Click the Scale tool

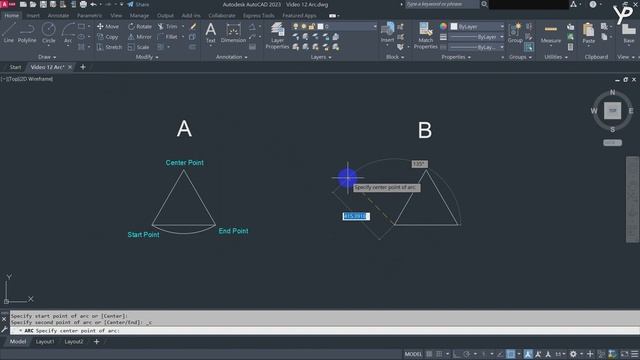(138, 47)
